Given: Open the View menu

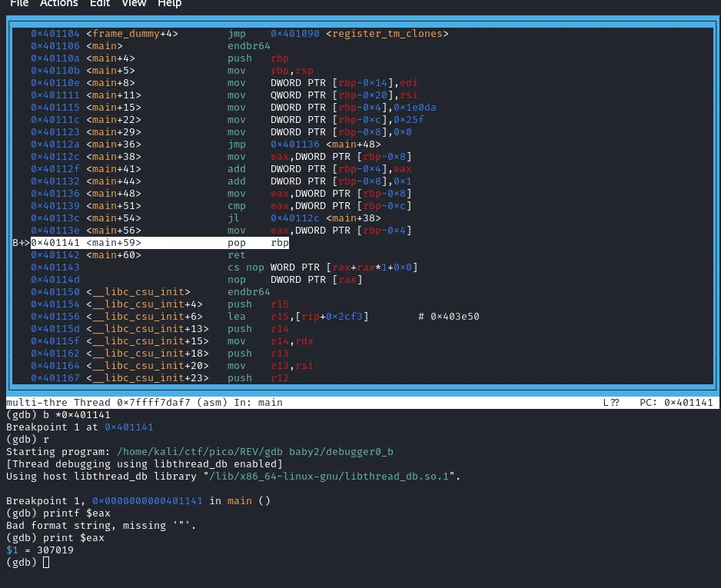Looking at the screenshot, I should (134, 4).
